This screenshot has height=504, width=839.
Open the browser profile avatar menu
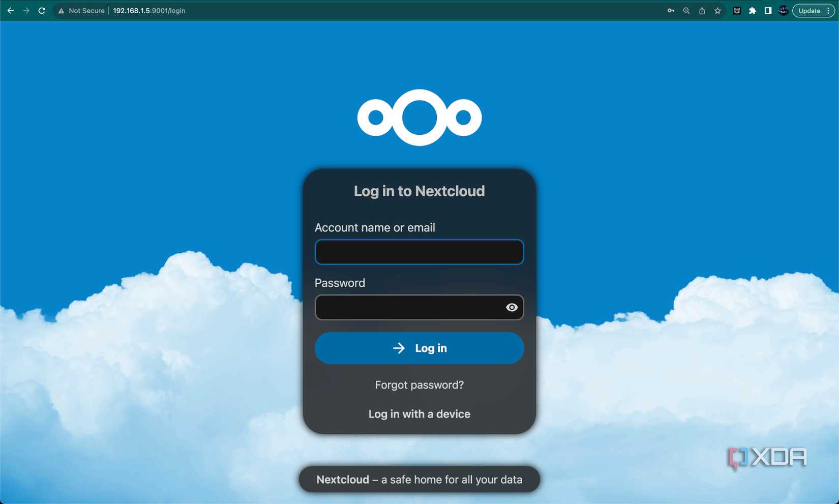tap(784, 10)
